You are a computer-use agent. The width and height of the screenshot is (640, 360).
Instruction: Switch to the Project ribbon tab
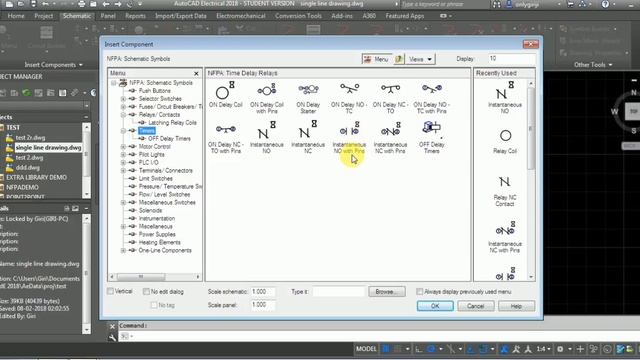[x=44, y=16]
